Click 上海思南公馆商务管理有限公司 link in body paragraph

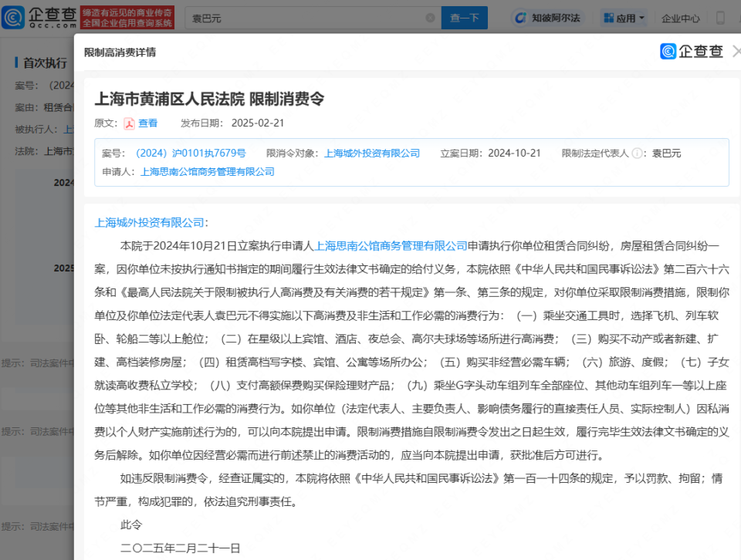tap(391, 245)
